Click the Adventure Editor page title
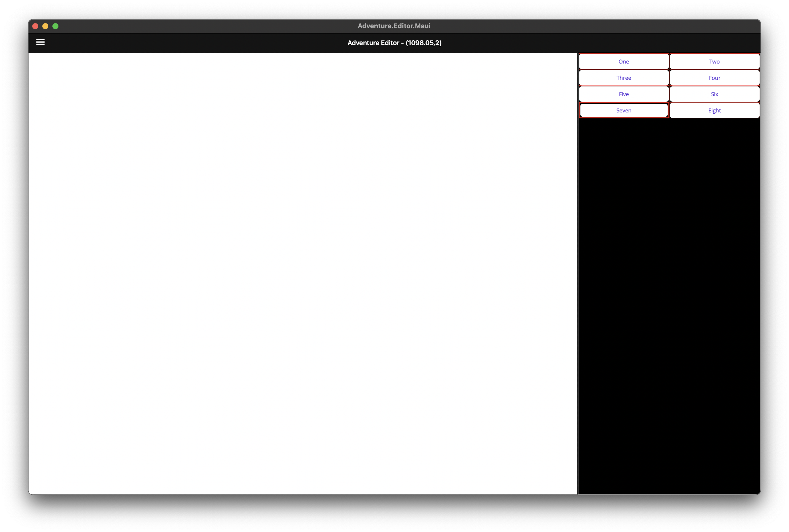Screen dimensions: 789x532 point(394,43)
